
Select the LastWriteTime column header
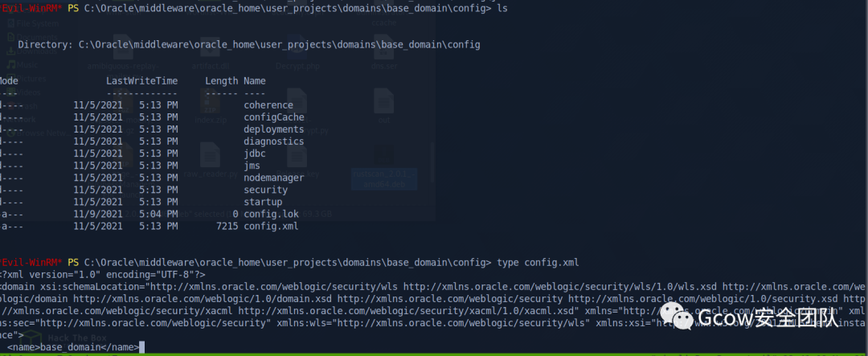[141, 81]
